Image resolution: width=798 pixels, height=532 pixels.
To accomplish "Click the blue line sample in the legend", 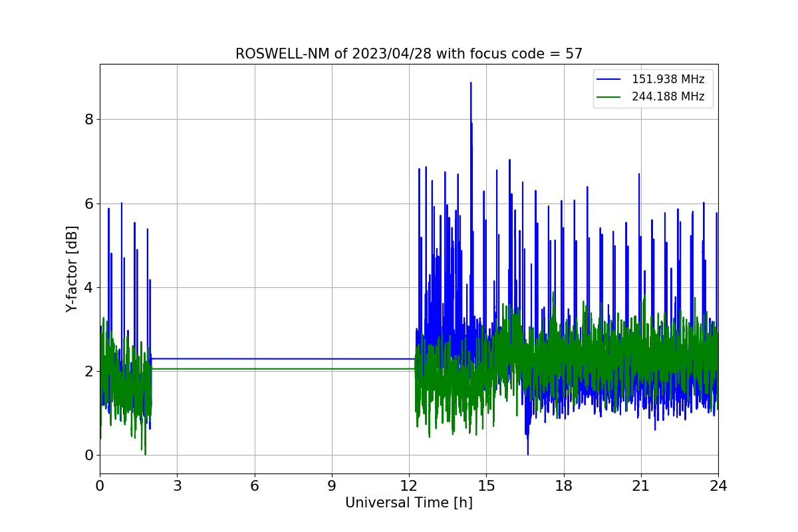I will tap(608, 79).
